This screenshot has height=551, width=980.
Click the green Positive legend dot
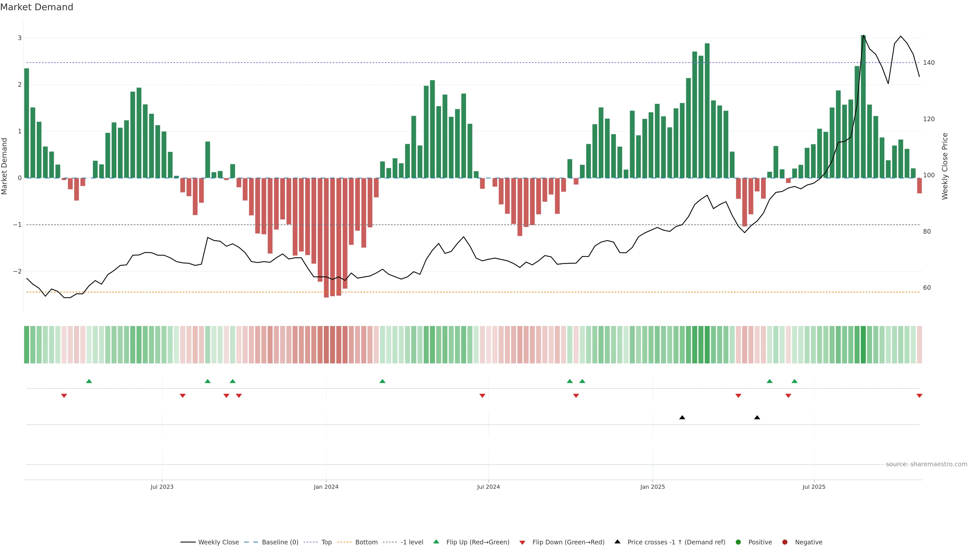pos(738,542)
